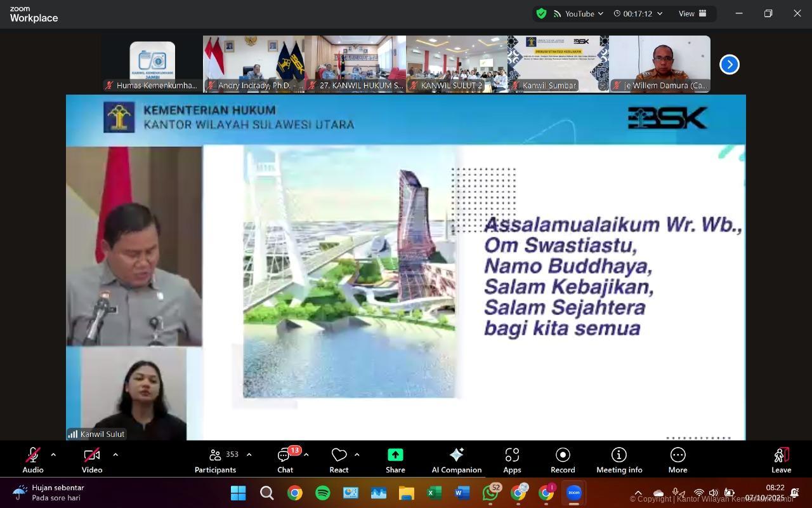Show next page of participant thumbnails
The width and height of the screenshot is (812, 508).
click(730, 64)
